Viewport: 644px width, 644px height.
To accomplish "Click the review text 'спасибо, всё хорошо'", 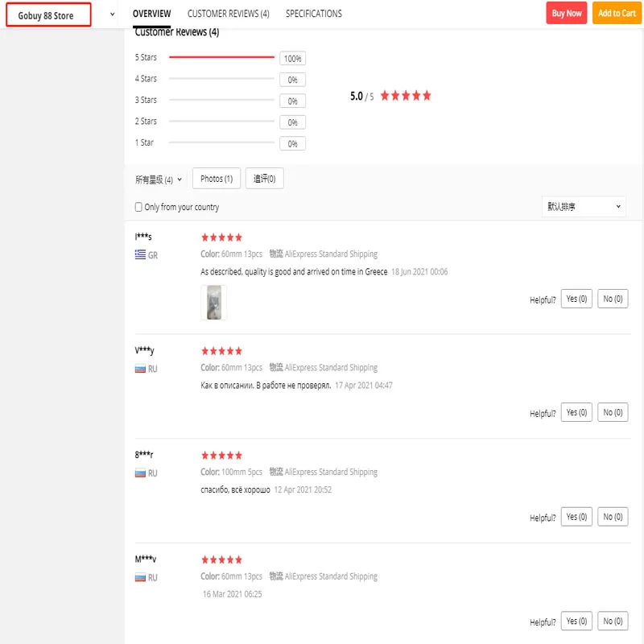I will (x=235, y=489).
